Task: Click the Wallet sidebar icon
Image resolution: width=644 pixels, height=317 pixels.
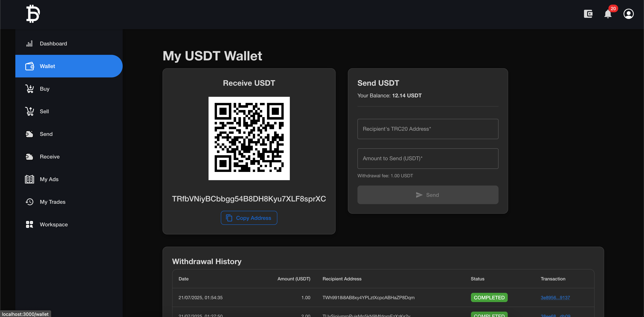Action: tap(30, 66)
